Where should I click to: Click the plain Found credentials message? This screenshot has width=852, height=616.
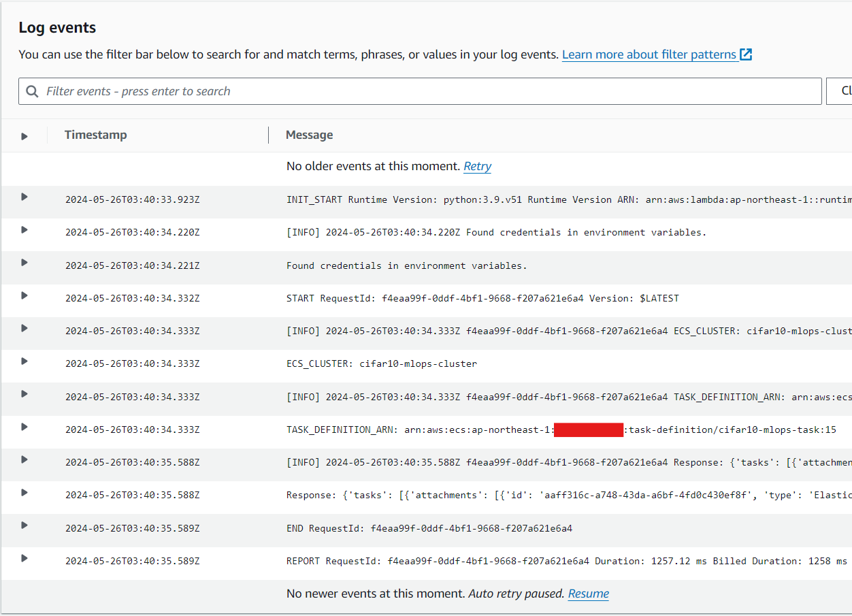tap(407, 265)
